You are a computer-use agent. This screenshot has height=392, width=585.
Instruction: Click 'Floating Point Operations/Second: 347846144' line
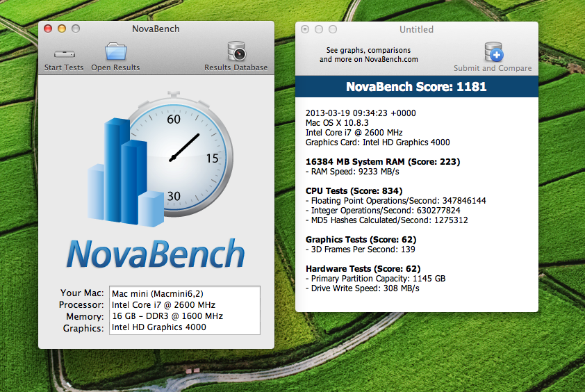pyautogui.click(x=395, y=200)
